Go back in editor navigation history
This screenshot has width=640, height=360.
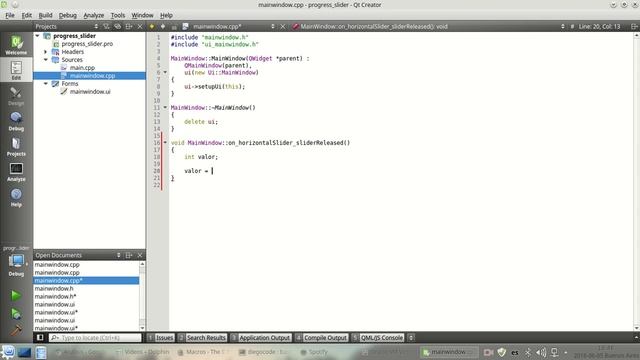(152, 26)
